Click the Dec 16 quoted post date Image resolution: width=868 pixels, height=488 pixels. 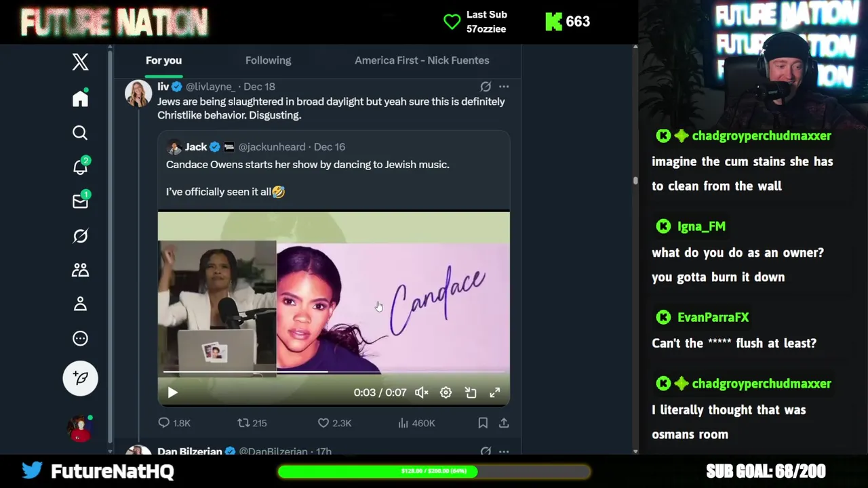pos(330,146)
